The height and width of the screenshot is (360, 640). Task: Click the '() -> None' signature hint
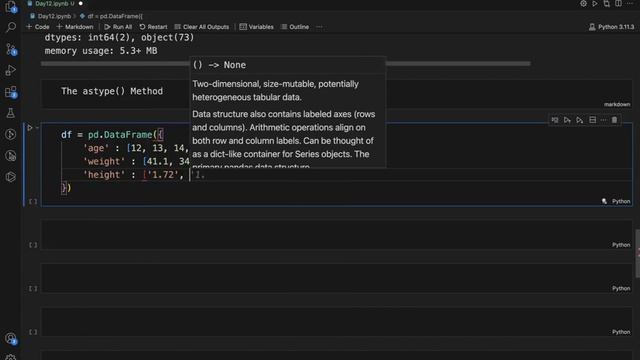coord(220,65)
